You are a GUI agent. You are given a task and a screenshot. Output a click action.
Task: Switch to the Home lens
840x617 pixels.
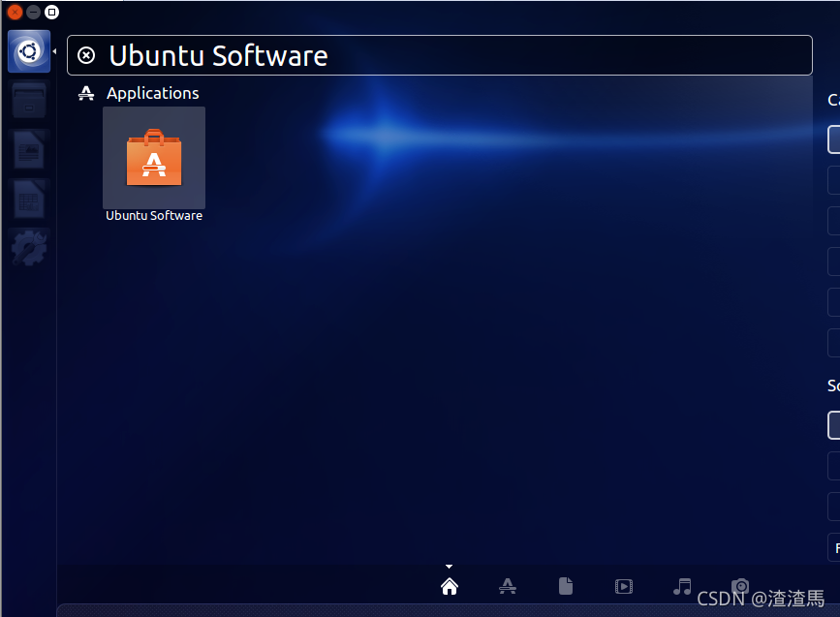coord(450,586)
